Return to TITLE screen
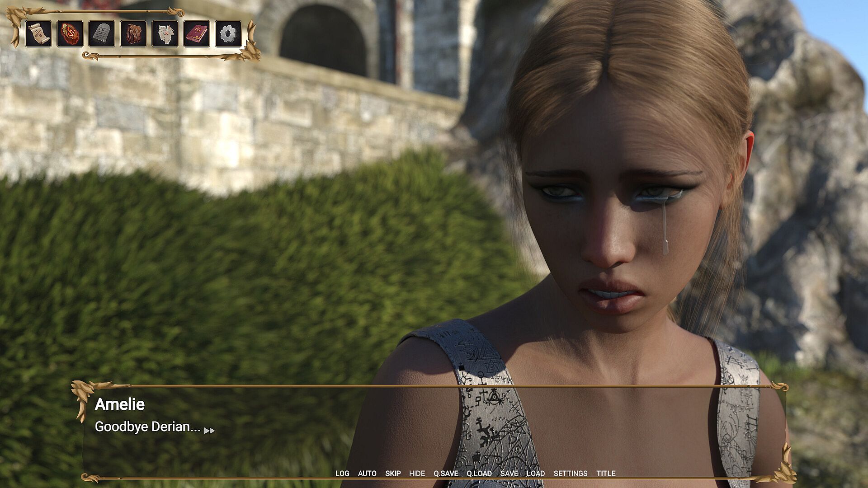868x488 pixels. point(606,474)
